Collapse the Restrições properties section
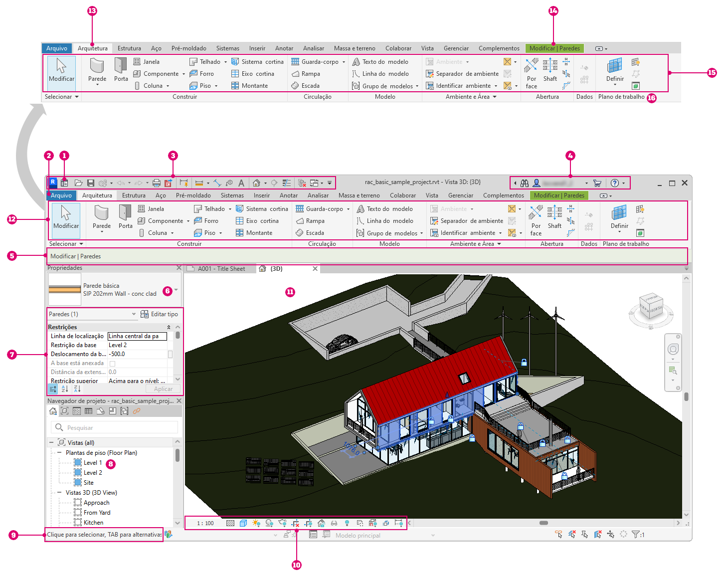The height and width of the screenshot is (578, 728). click(169, 327)
